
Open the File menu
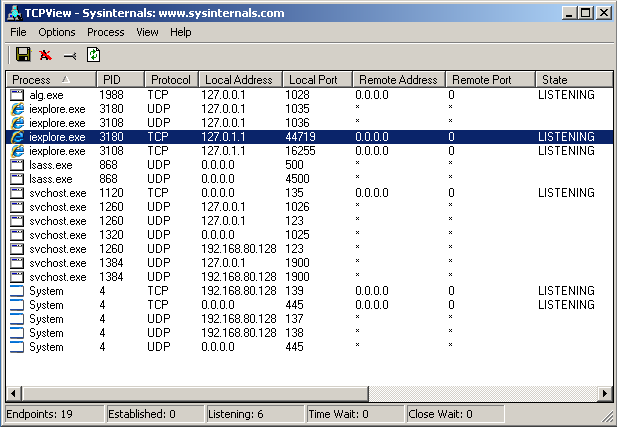coord(18,32)
